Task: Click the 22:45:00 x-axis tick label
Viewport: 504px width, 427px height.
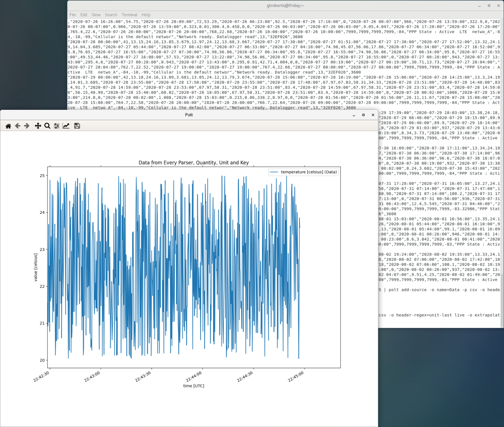Action: point(296,377)
